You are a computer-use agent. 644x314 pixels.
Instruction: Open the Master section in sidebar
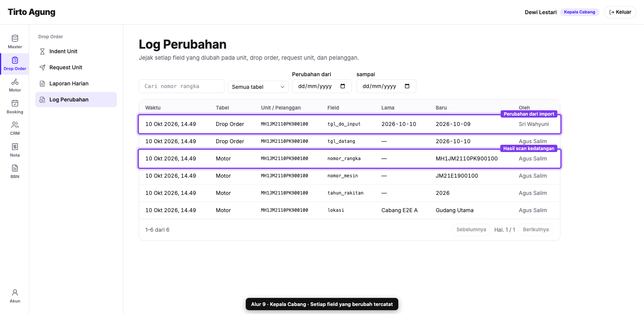15,42
